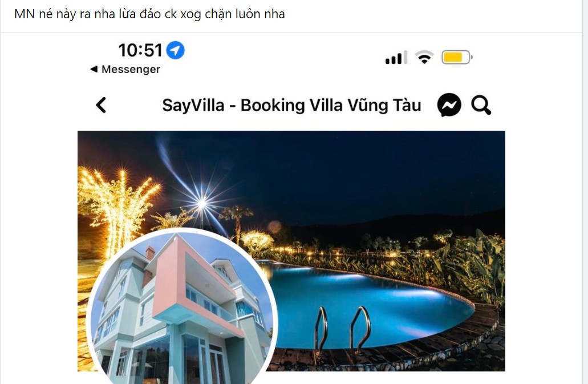Tap the back chevron beside the page title
Screen dimensions: 588x384
point(102,105)
